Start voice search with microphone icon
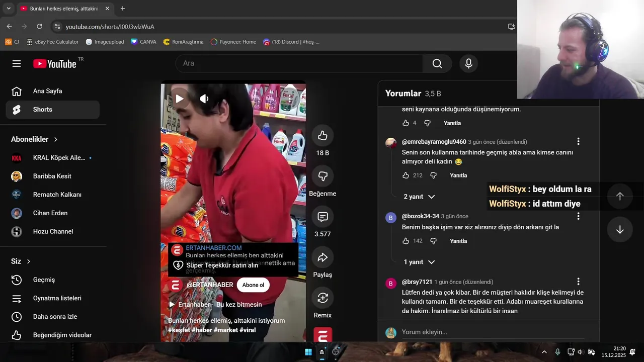The width and height of the screenshot is (644, 362). point(468,63)
